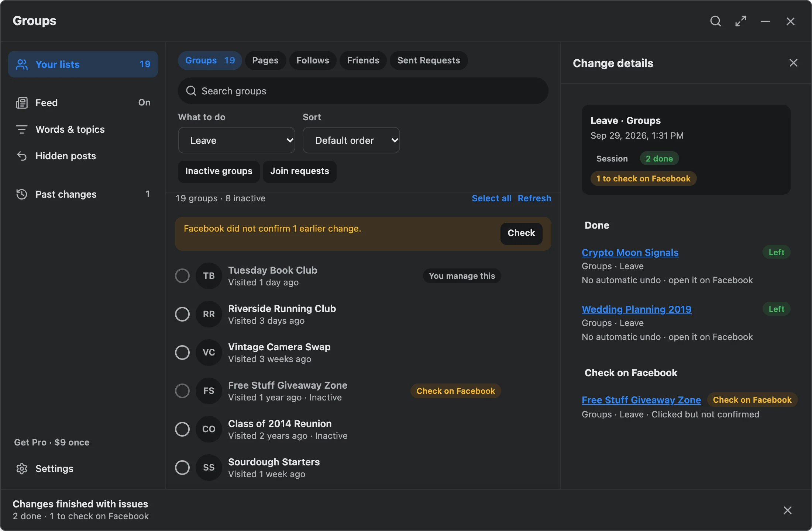The height and width of the screenshot is (531, 812).
Task: Select Vintage Camera Swap radio circle
Action: [x=182, y=353]
